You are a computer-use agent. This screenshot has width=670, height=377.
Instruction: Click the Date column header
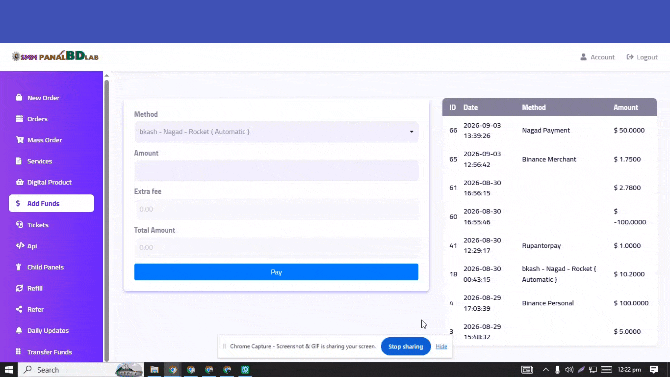pos(470,107)
